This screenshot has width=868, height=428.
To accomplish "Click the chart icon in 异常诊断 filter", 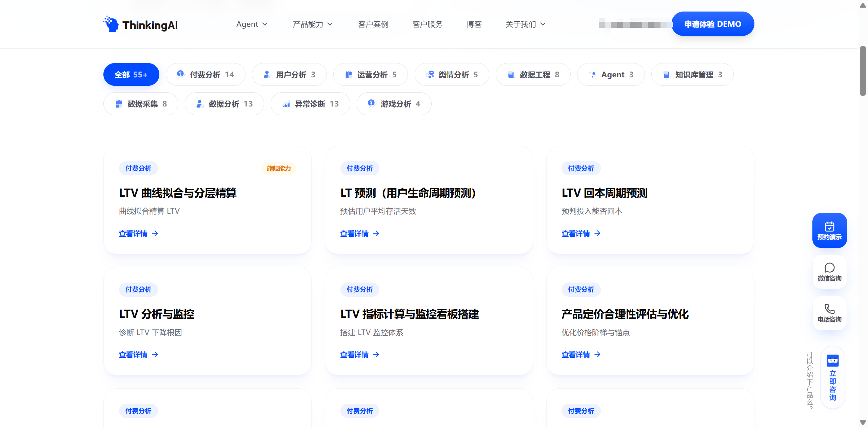I will tap(286, 104).
